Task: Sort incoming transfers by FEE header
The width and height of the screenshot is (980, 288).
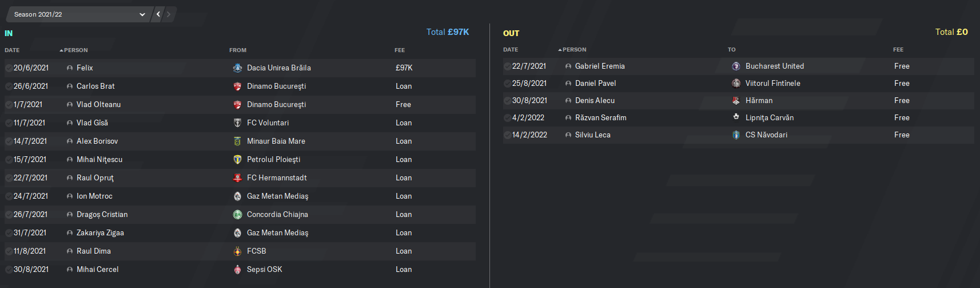Action: pyautogui.click(x=400, y=50)
